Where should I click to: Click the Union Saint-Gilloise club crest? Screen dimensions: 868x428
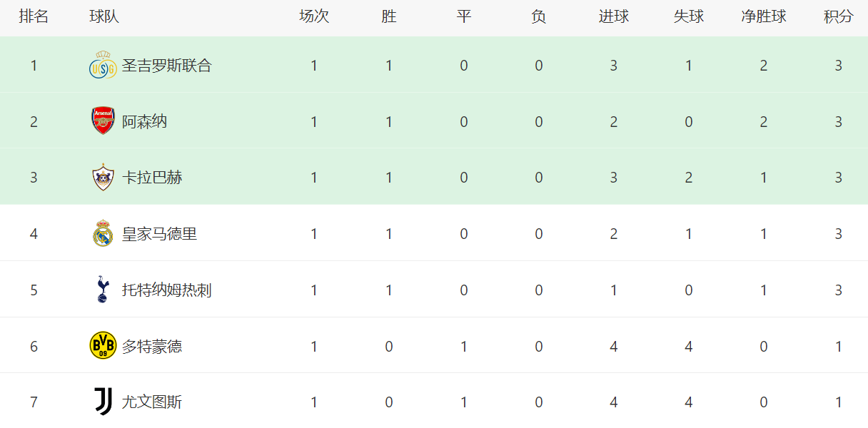click(x=103, y=66)
